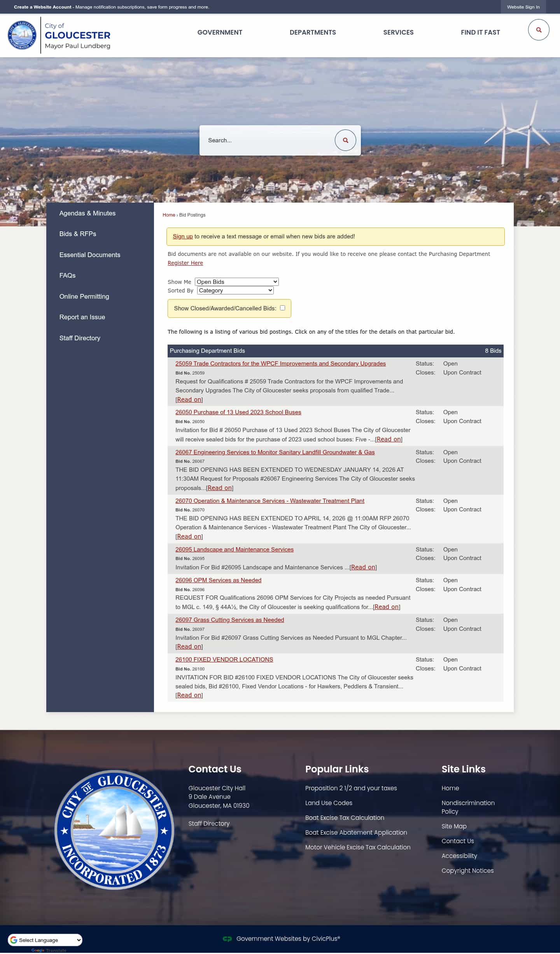Click the Contact Us footer heading

click(x=215, y=769)
